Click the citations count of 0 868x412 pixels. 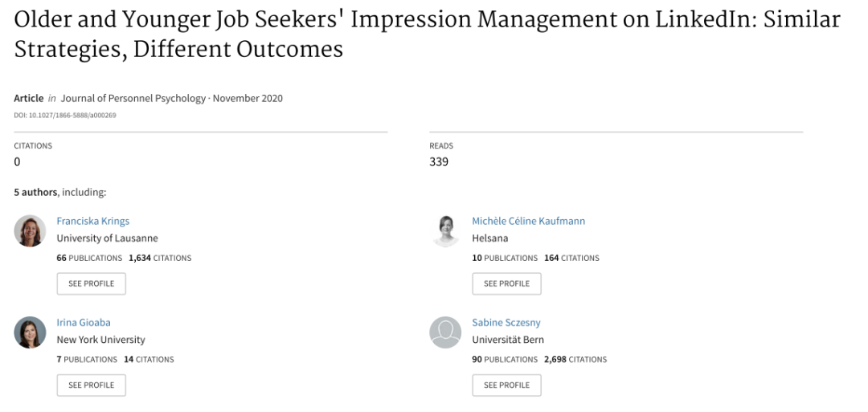click(x=17, y=162)
